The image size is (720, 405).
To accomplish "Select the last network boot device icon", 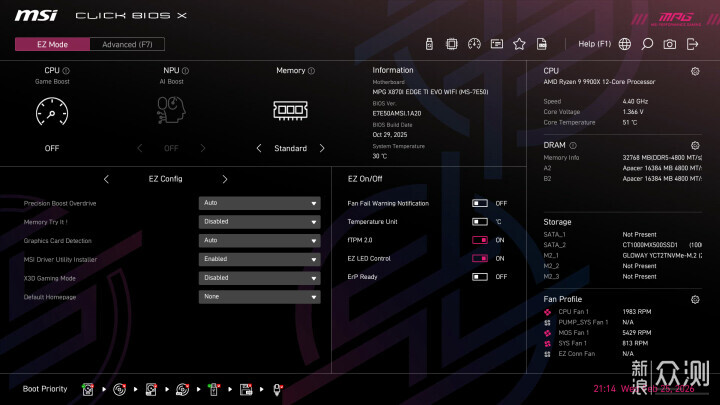I will [x=277, y=389].
